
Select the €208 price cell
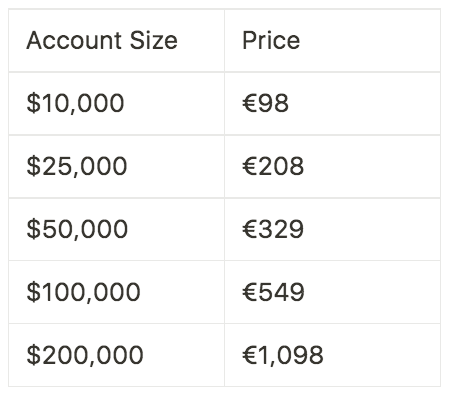[x=332, y=166]
